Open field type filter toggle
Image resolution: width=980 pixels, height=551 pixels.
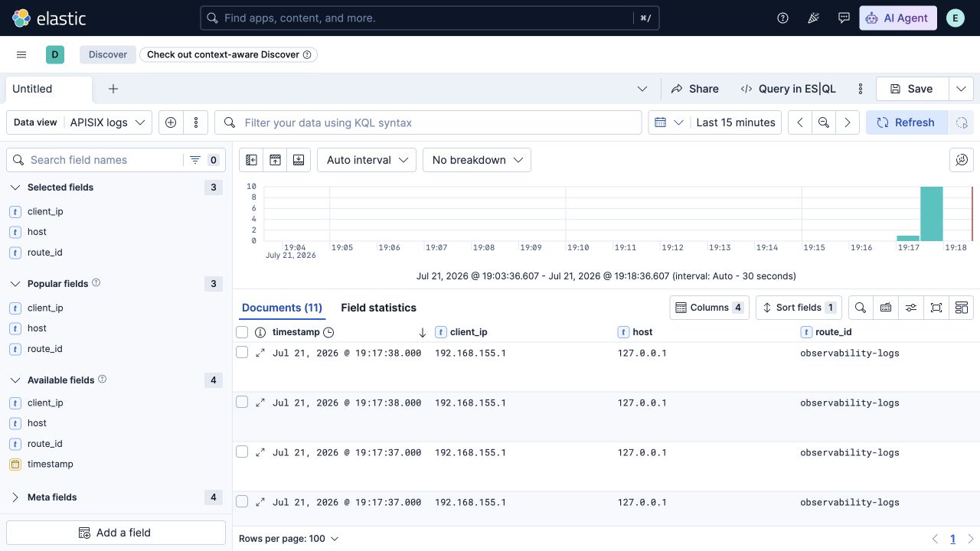[x=204, y=160]
